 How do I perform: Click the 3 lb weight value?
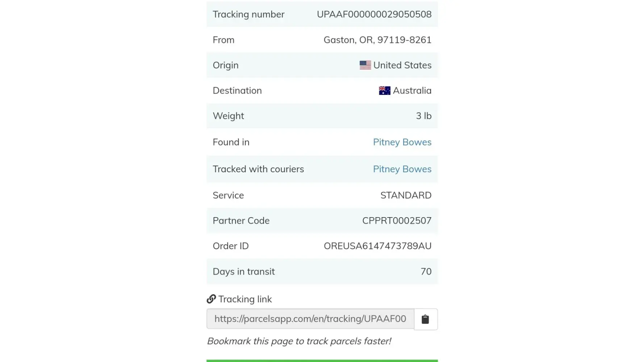pos(423,116)
